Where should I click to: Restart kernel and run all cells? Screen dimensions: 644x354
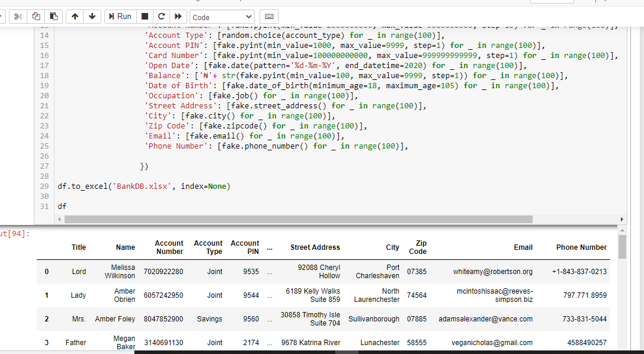178,17
